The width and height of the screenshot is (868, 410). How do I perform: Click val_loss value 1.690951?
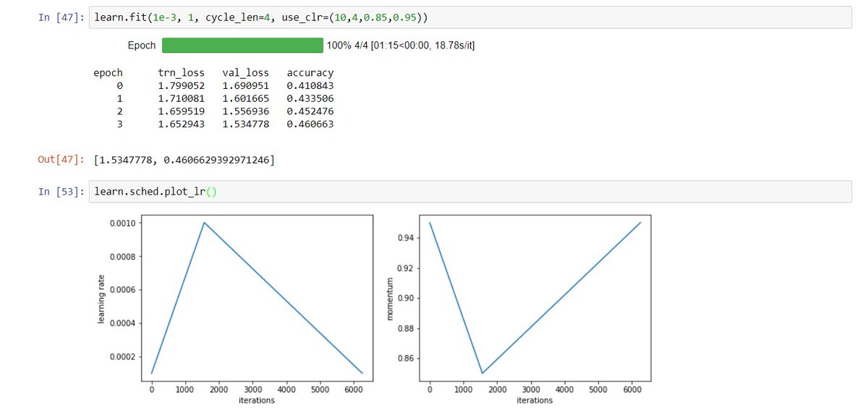tap(245, 86)
